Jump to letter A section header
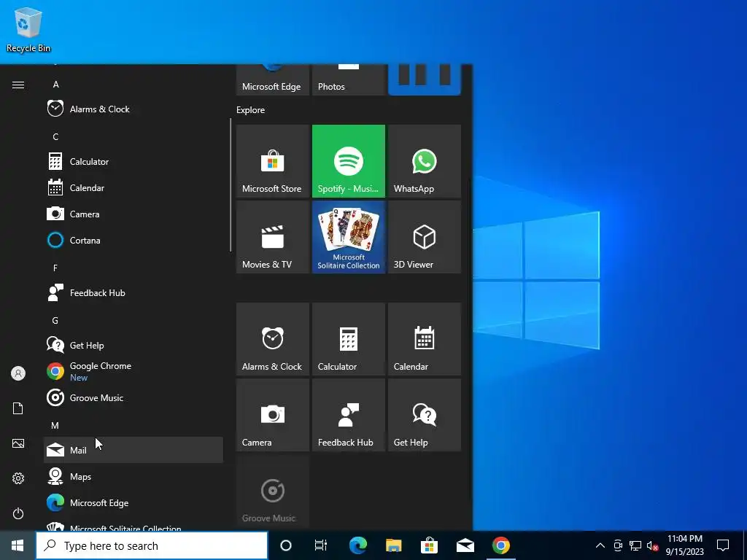 (55, 85)
